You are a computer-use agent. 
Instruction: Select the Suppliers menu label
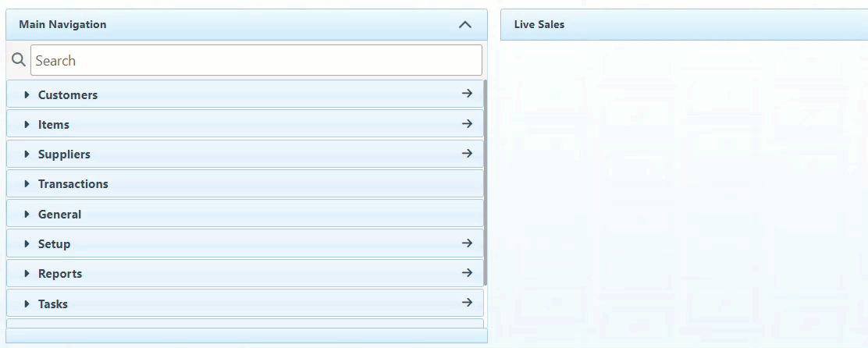[64, 154]
